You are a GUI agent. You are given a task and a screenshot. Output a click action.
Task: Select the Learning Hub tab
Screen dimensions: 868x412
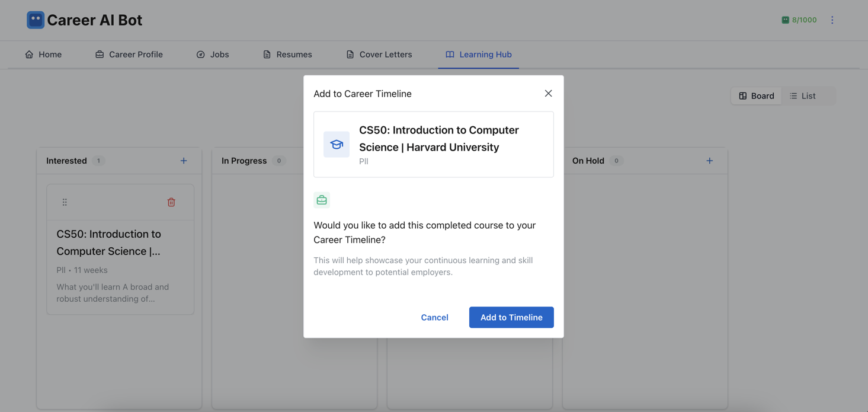click(x=479, y=55)
